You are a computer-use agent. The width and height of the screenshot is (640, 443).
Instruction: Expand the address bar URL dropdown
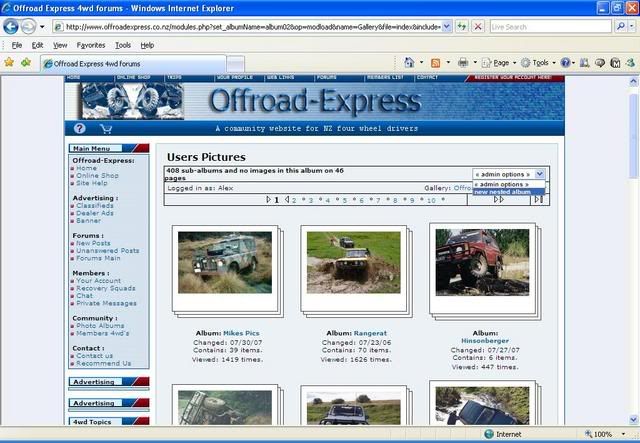(x=447, y=27)
